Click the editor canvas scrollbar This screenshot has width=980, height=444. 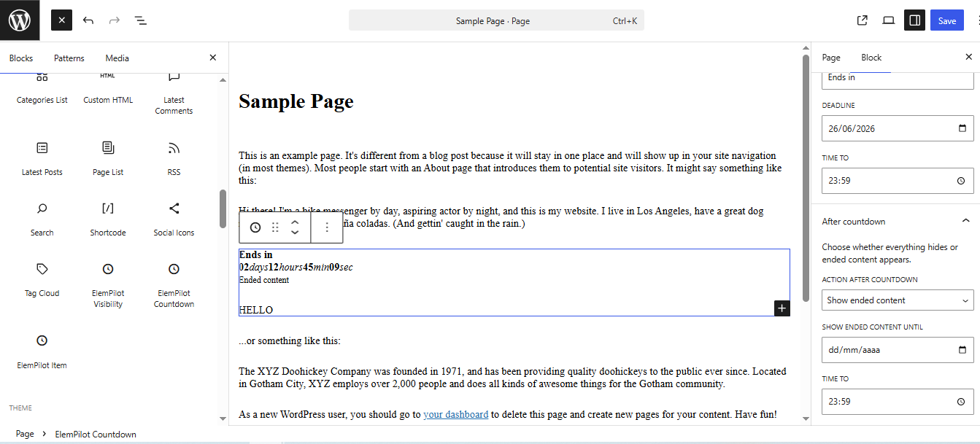point(806,178)
